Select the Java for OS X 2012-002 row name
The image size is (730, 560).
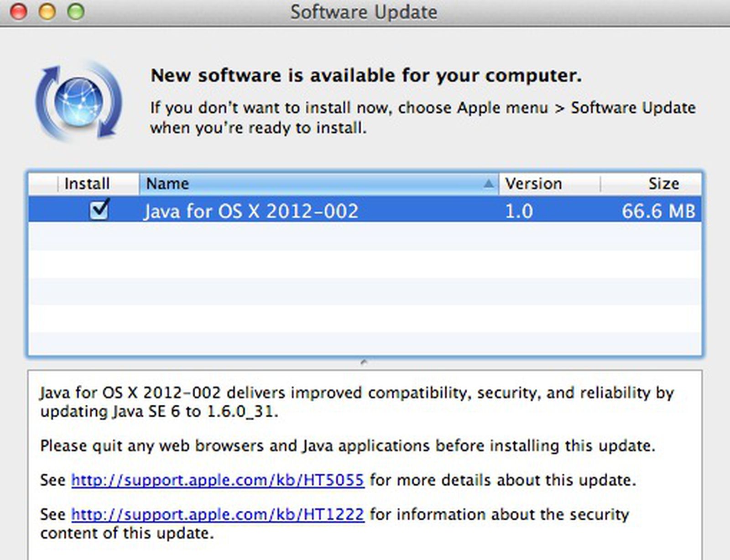pos(251,211)
